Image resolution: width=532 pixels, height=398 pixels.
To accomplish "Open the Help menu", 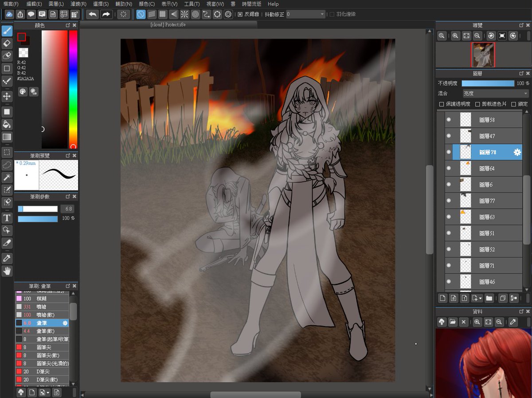I will click(273, 4).
